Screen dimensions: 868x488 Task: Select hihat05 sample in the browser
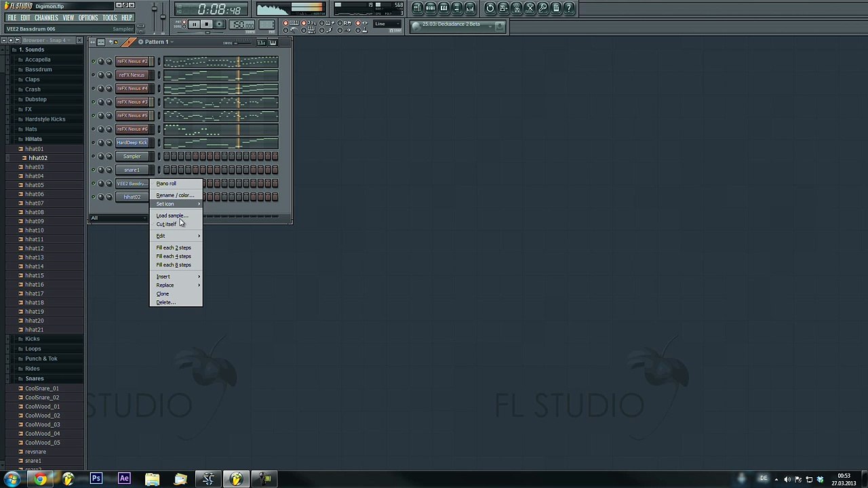tap(34, 185)
